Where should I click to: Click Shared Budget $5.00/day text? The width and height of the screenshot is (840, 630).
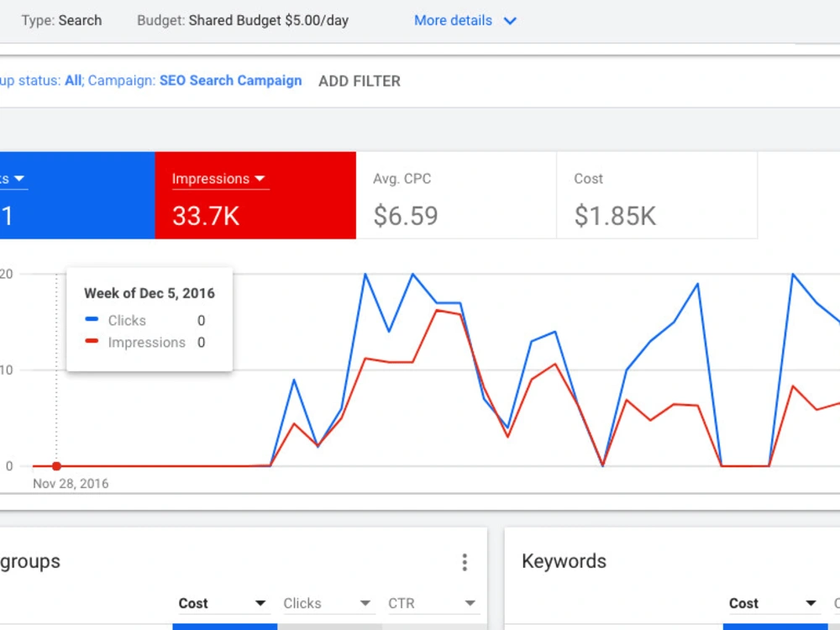[269, 20]
